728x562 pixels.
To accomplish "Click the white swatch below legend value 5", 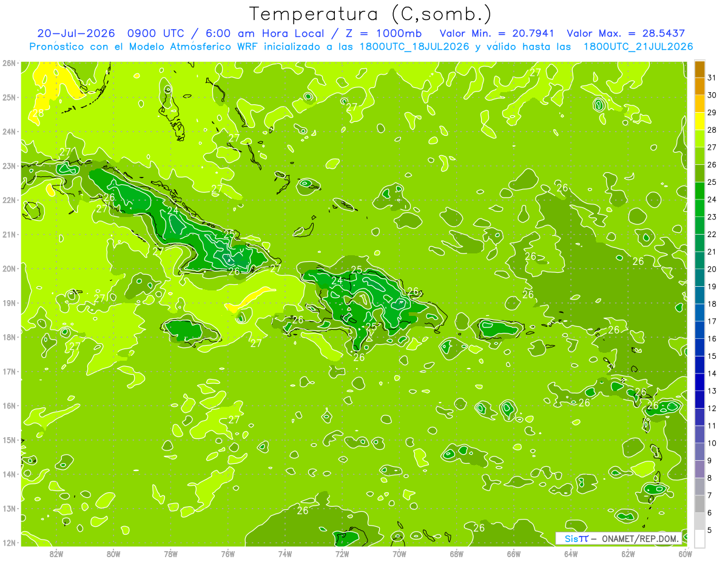I will (699, 538).
